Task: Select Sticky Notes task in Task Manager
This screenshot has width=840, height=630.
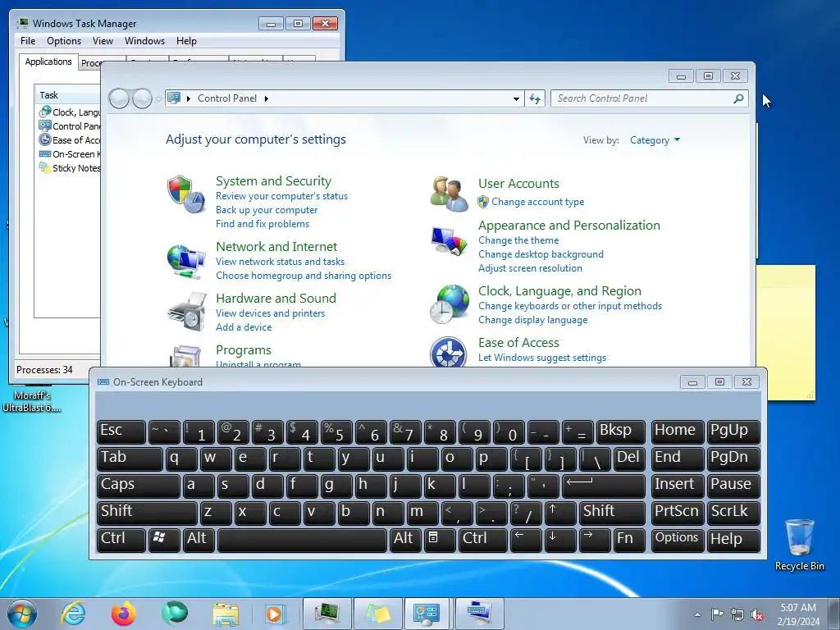Action: 69,168
